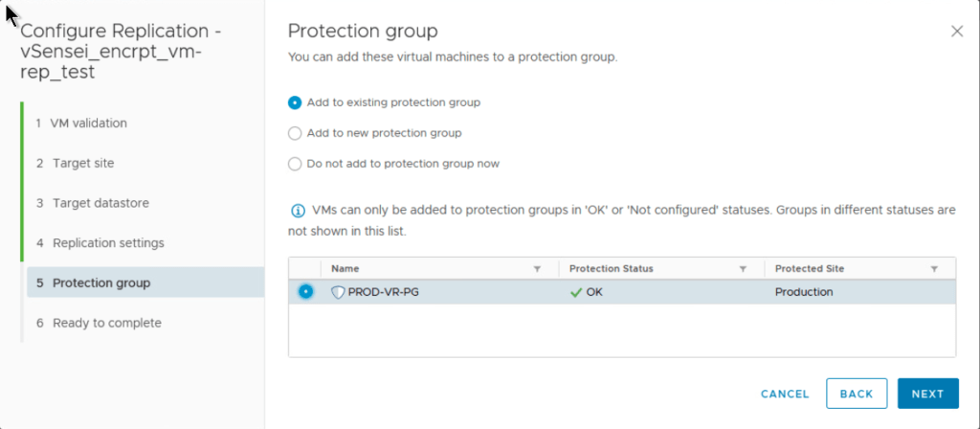Go to step 1 VM validation
Image resolution: width=980 pixels, height=429 pixels.
(x=88, y=124)
